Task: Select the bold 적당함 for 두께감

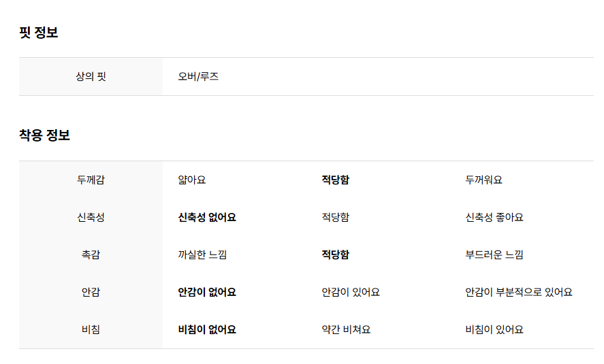Action: coord(335,180)
